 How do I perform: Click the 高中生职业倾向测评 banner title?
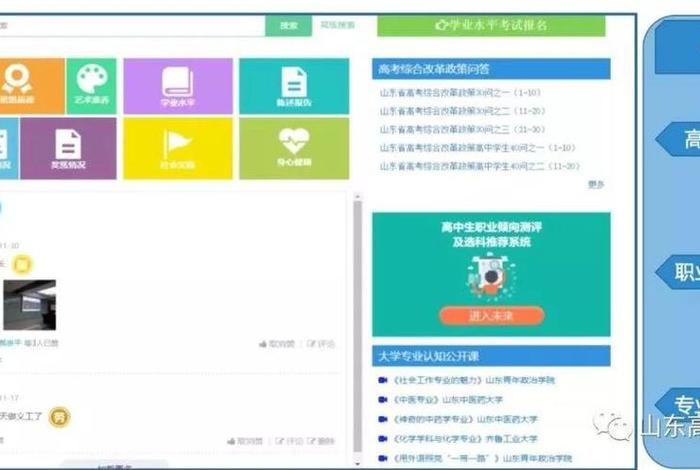point(491,234)
